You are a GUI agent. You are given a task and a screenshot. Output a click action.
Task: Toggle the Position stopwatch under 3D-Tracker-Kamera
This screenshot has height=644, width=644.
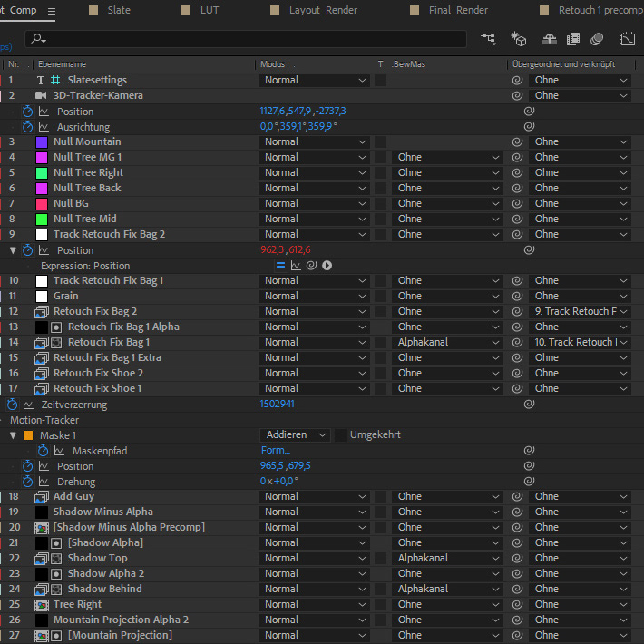click(x=27, y=111)
